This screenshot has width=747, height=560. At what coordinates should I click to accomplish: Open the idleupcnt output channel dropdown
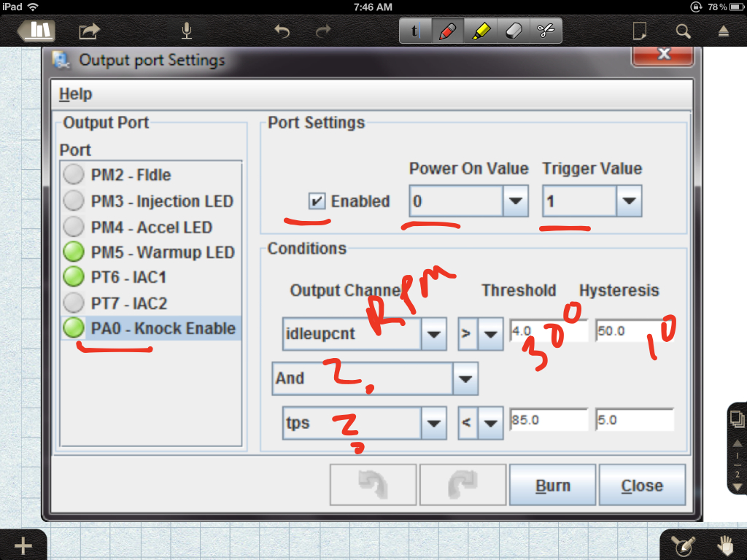pyautogui.click(x=433, y=334)
